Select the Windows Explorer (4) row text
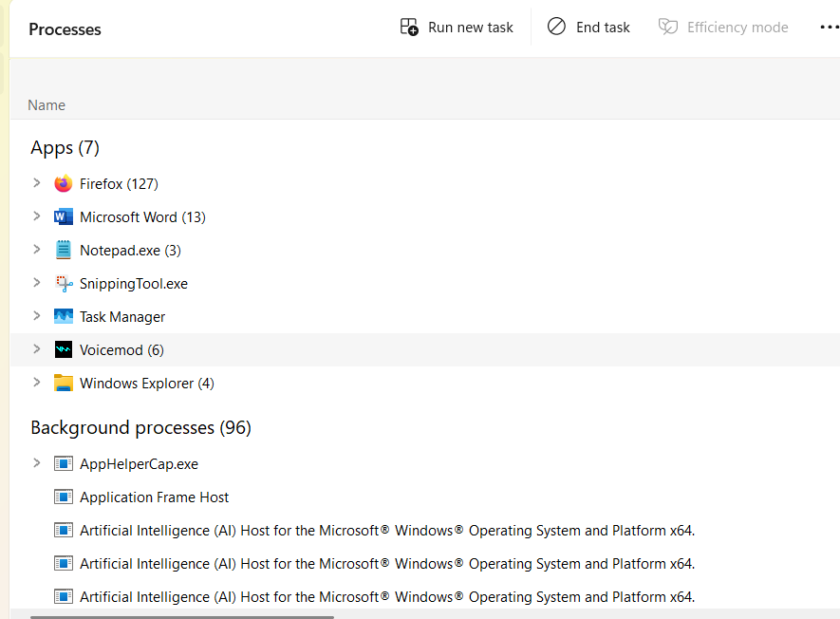Viewport: 840px width, 619px height. tap(147, 384)
